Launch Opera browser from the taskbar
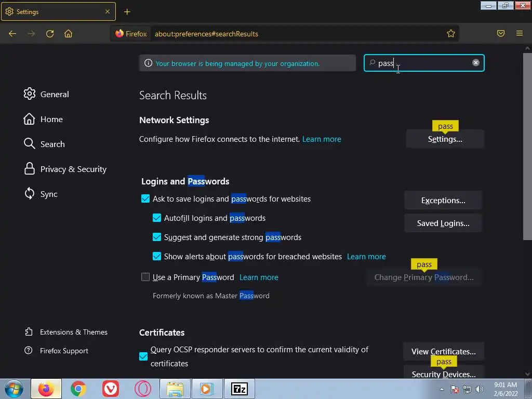Image resolution: width=532 pixels, height=399 pixels. point(143,389)
